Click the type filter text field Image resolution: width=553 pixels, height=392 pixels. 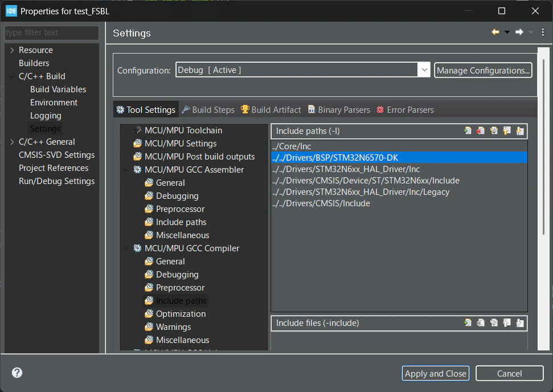coord(52,32)
